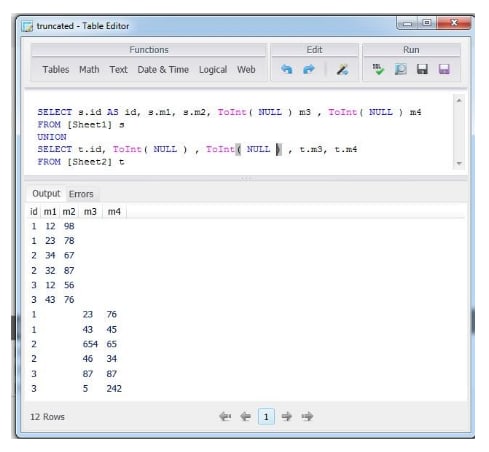Click the preview magnifier icon
This screenshot has width=489, height=452.
pyautogui.click(x=400, y=69)
